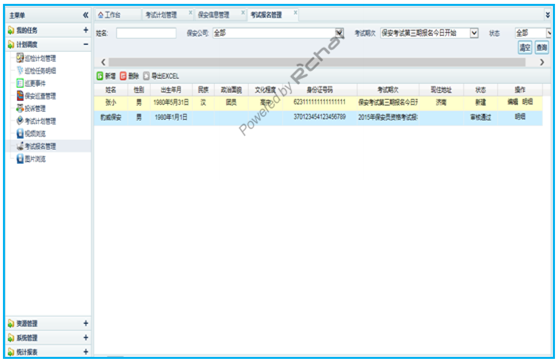Screen dimensions: 558x360
Task: Open the 状态 filter dropdown
Action: click(549, 33)
